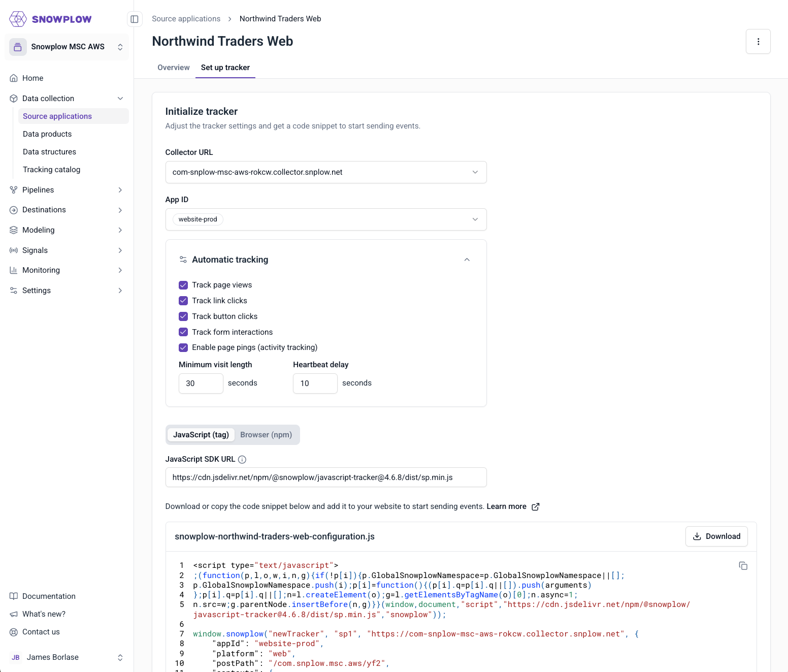
Task: Open the Learn more external link icon
Action: coord(535,506)
